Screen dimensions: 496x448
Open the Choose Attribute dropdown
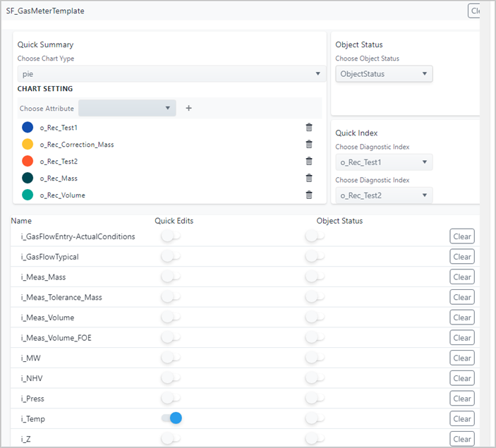(x=127, y=108)
